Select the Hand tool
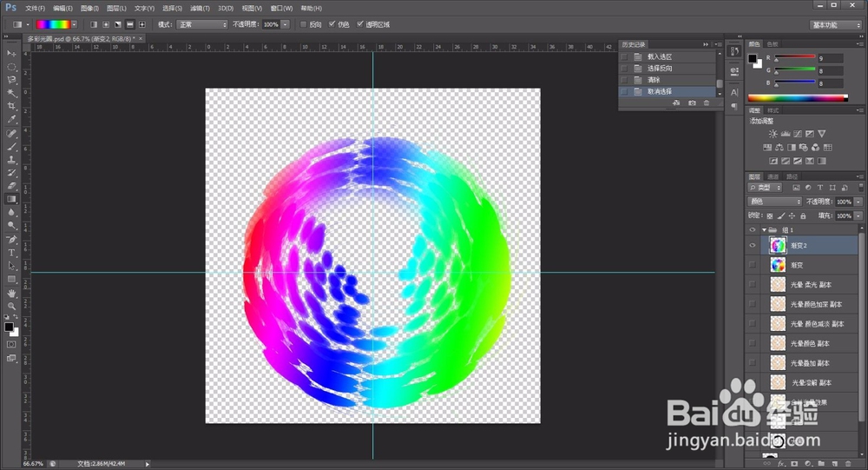The height and width of the screenshot is (470, 868). 11,293
